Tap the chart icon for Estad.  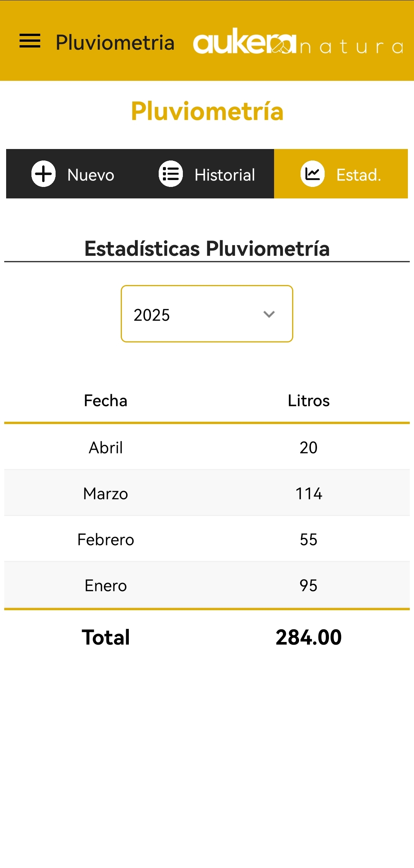click(x=312, y=174)
